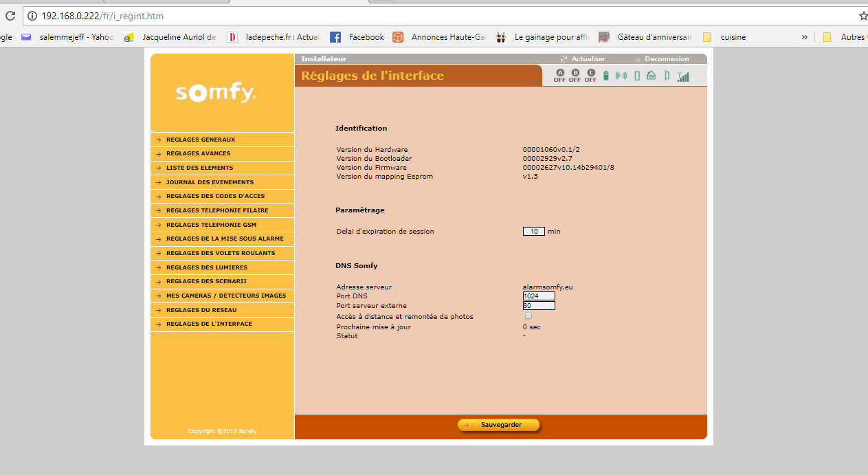Screen dimensions: 868x475
Task: Click the session expiration delay field
Action: click(534, 232)
